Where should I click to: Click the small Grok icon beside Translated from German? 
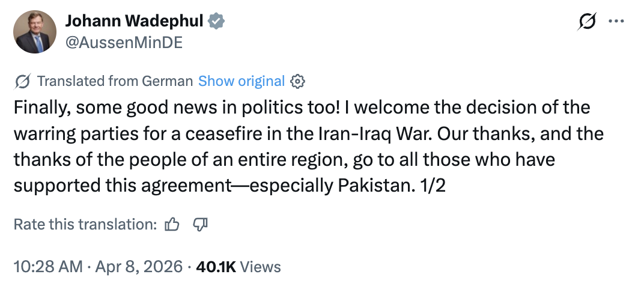tap(22, 81)
